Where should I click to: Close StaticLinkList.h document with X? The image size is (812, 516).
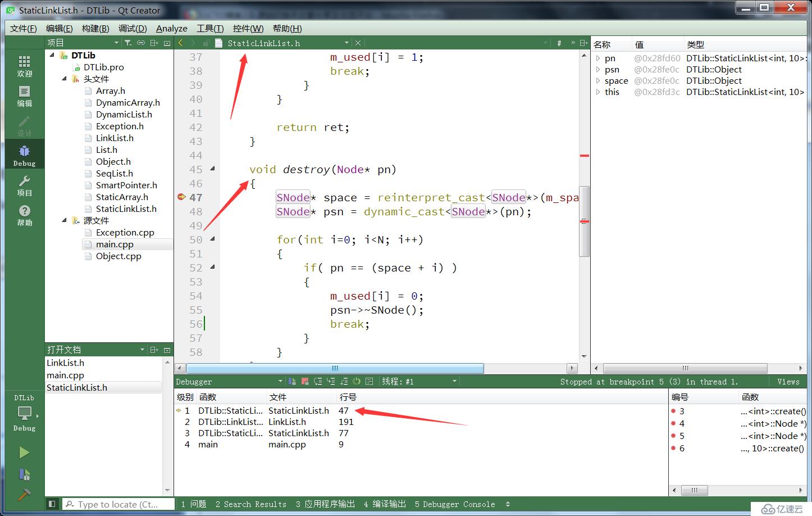tap(358, 43)
